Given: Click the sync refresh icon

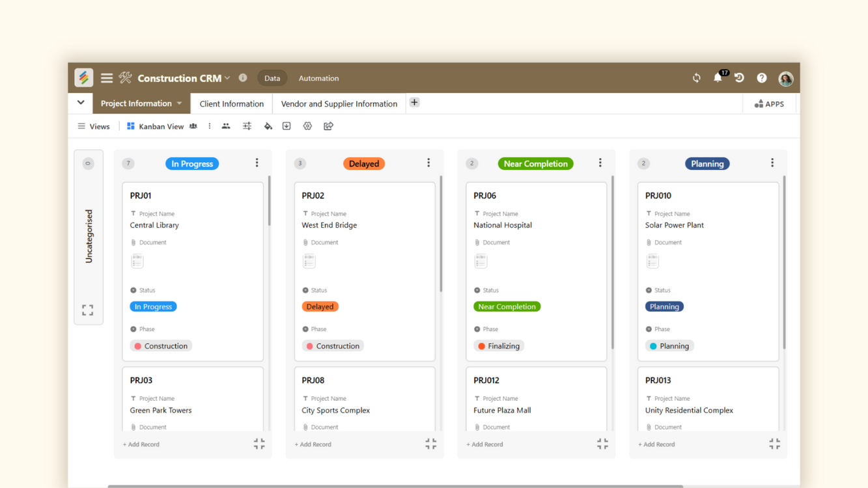Looking at the screenshot, I should (x=697, y=78).
